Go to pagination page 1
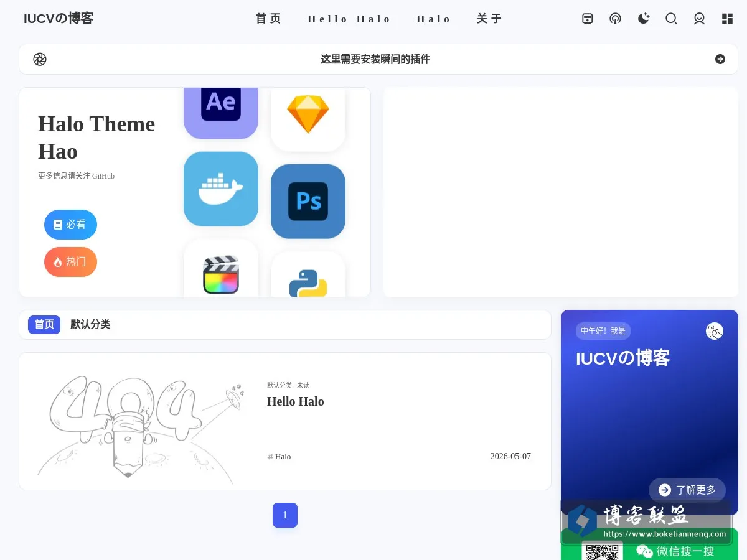 285,515
